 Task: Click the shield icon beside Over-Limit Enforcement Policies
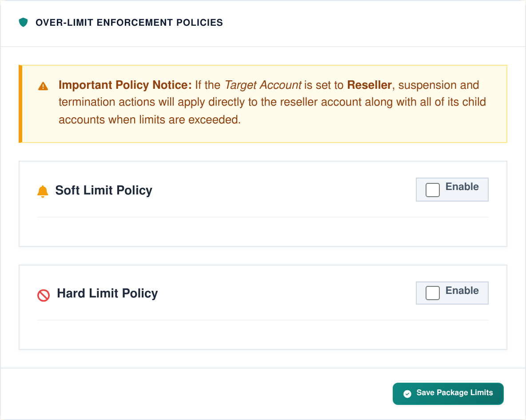coord(23,23)
